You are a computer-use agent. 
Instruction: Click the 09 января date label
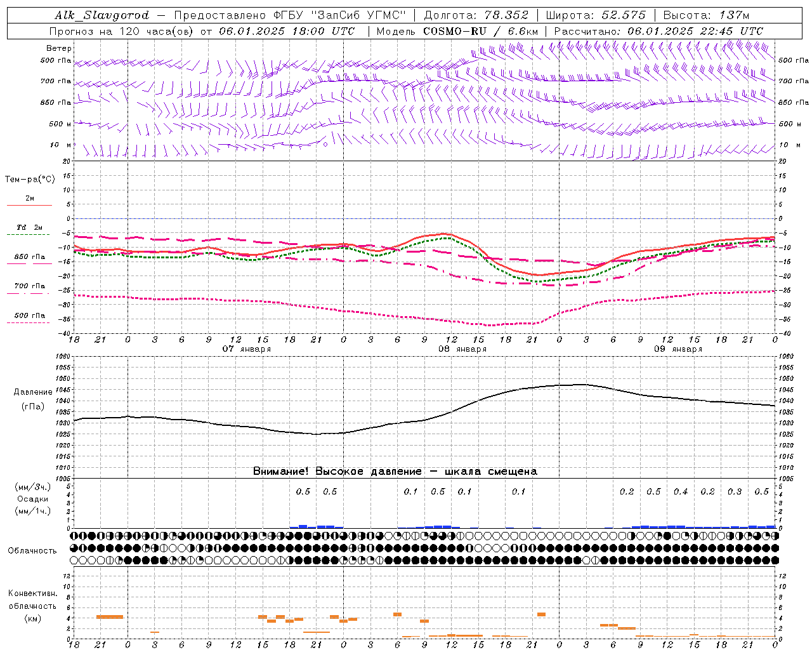678,349
